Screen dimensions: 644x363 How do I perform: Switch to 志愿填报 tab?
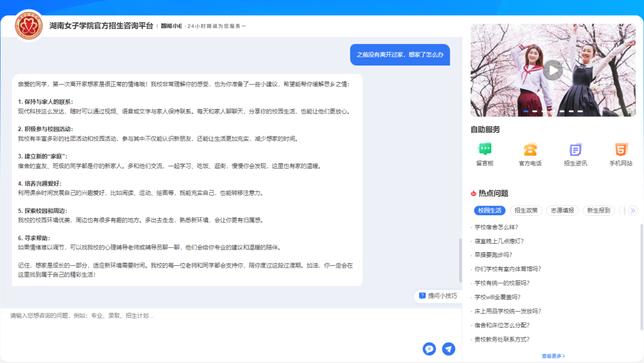click(562, 210)
